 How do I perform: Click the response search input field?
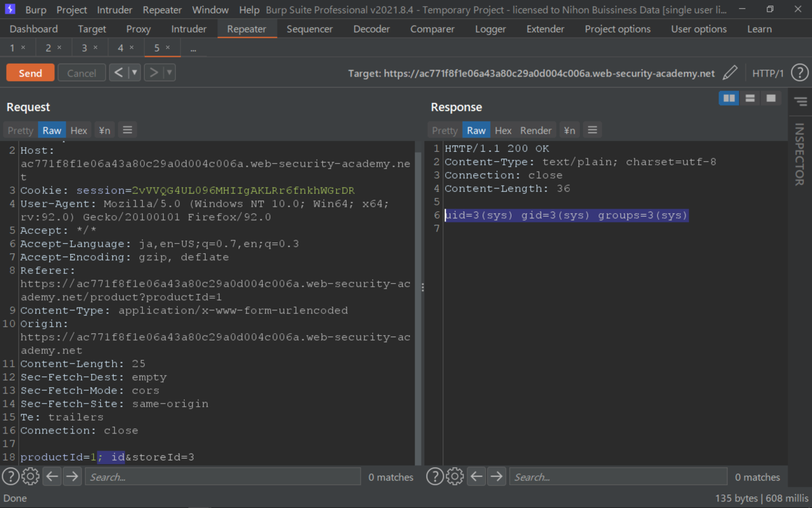(x=618, y=477)
